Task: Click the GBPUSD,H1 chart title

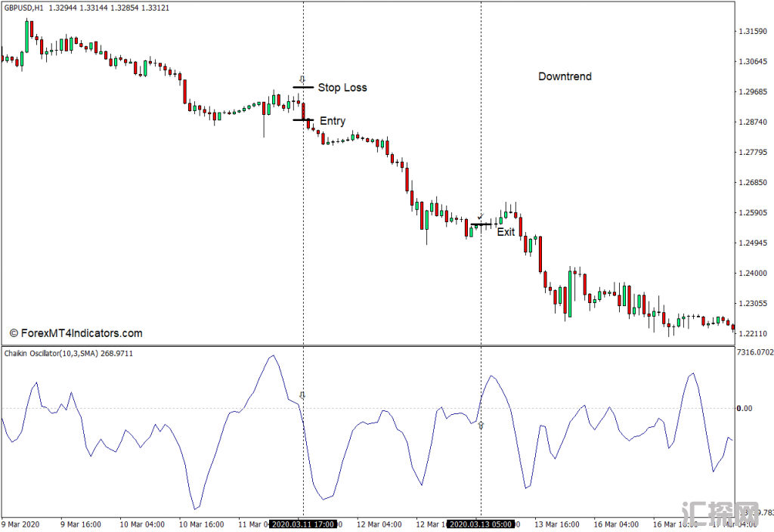Action: (23, 7)
